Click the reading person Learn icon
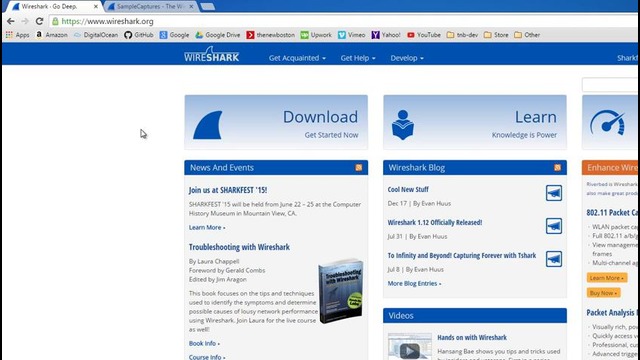This screenshot has width=640, height=360. point(403,125)
